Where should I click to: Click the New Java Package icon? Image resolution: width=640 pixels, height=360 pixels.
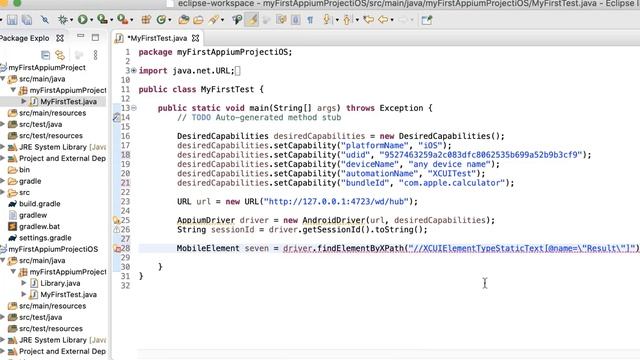pos(146,20)
